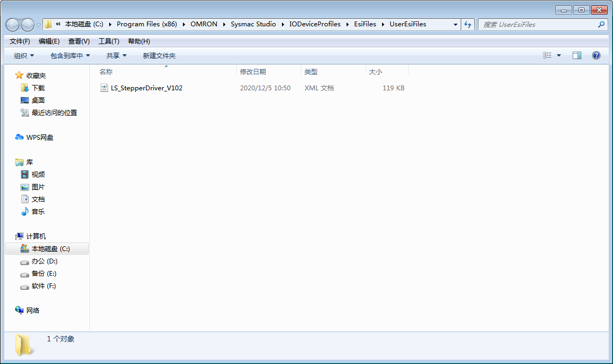This screenshot has width=613, height=364.
Task: Click the 新建文件夹 button
Action: 159,55
